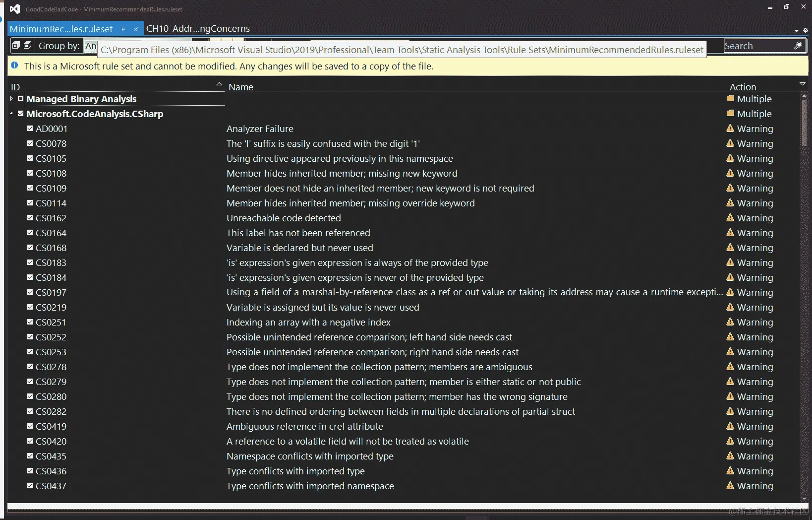Open the Action column filter dropdown arrow
Viewport: 812px width, 520px height.
[x=803, y=84]
